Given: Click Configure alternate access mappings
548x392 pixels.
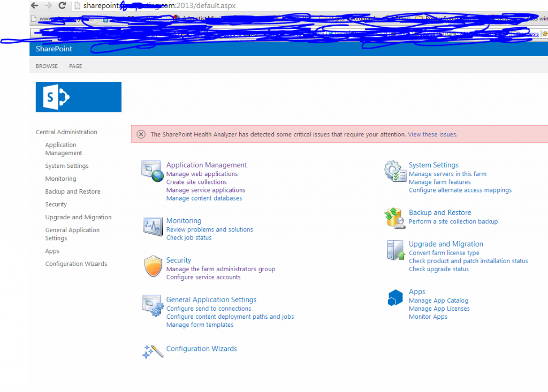Looking at the screenshot, I should (460, 190).
